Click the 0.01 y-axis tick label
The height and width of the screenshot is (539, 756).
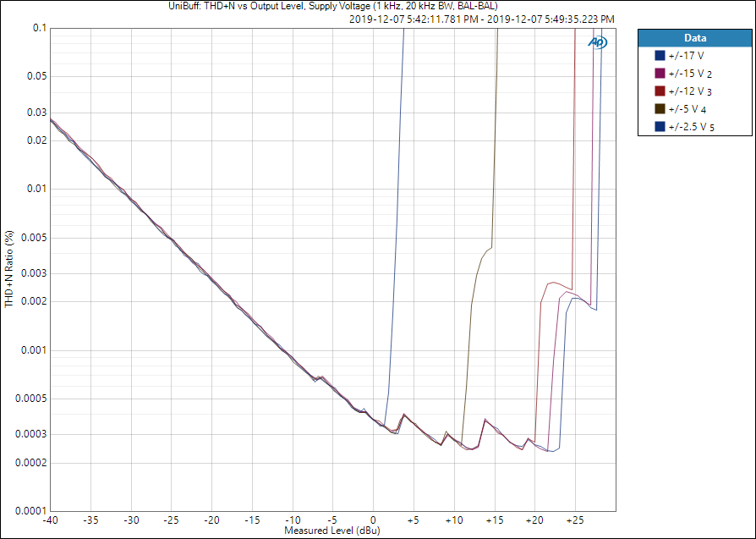click(x=36, y=189)
